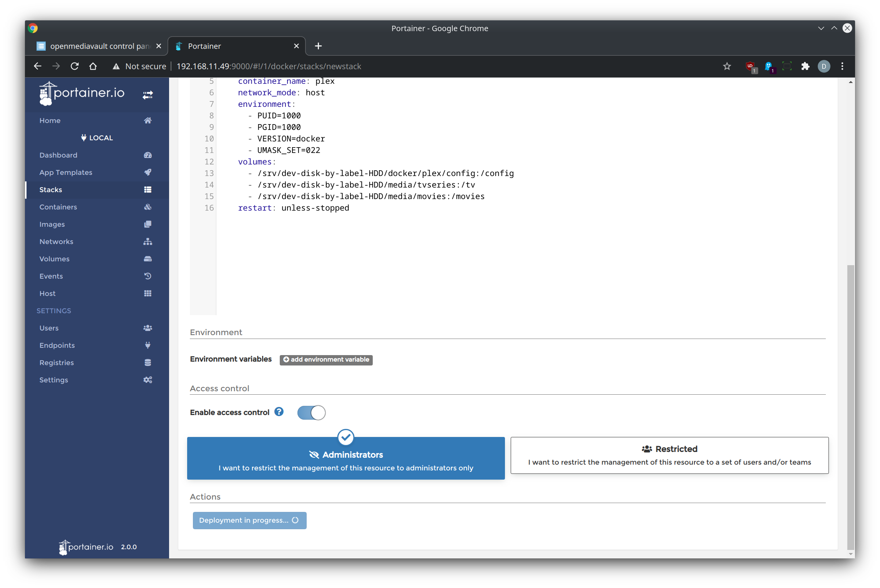Toggle the sidebar collapse arrows icon
This screenshot has height=588, width=880.
(x=148, y=95)
